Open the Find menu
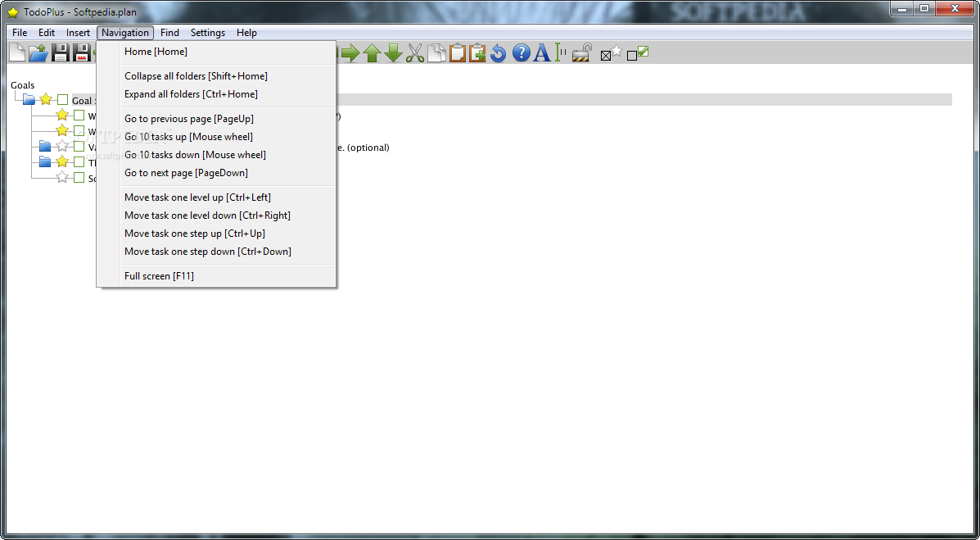 (169, 33)
